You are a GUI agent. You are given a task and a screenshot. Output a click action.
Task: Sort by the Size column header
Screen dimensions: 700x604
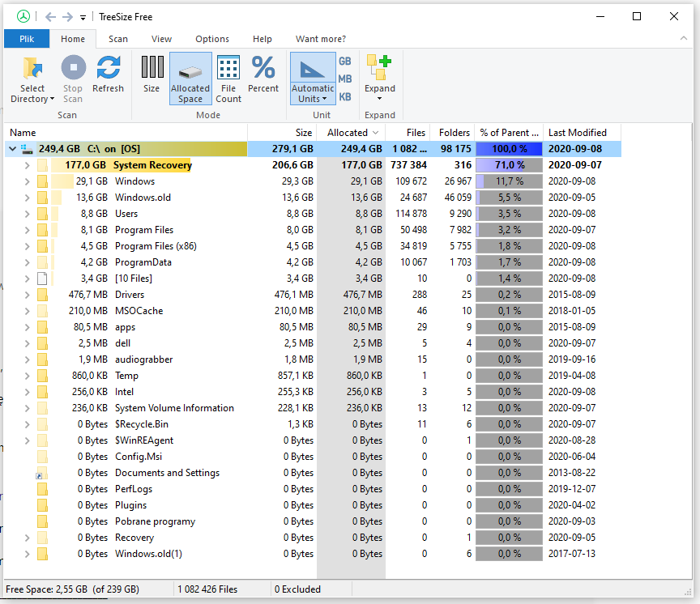point(282,133)
